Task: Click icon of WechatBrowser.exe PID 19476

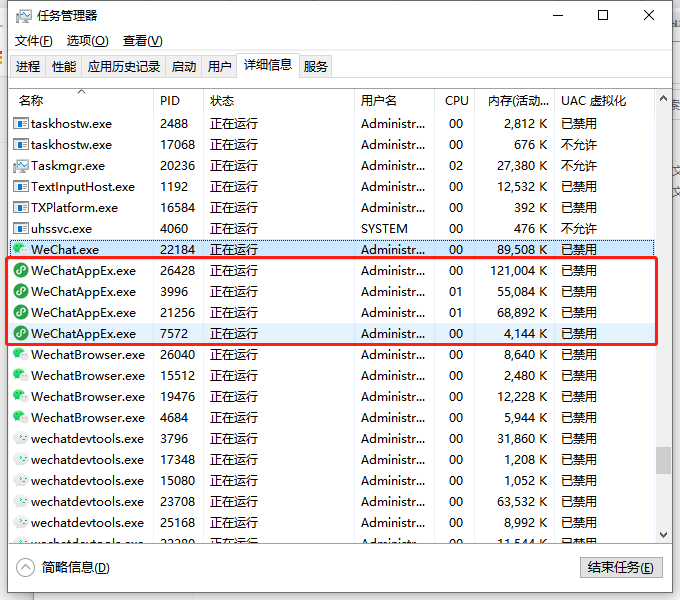Action: point(20,396)
